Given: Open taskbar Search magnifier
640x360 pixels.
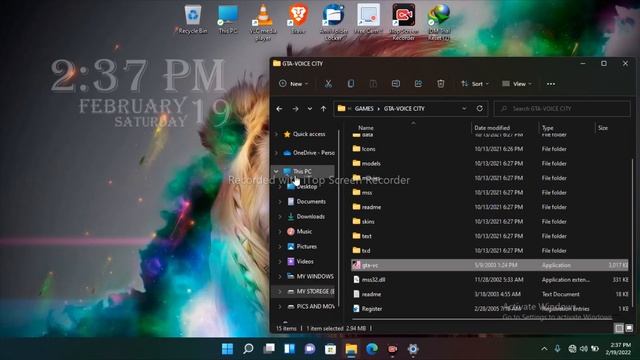Looking at the screenshot, I should (x=248, y=349).
